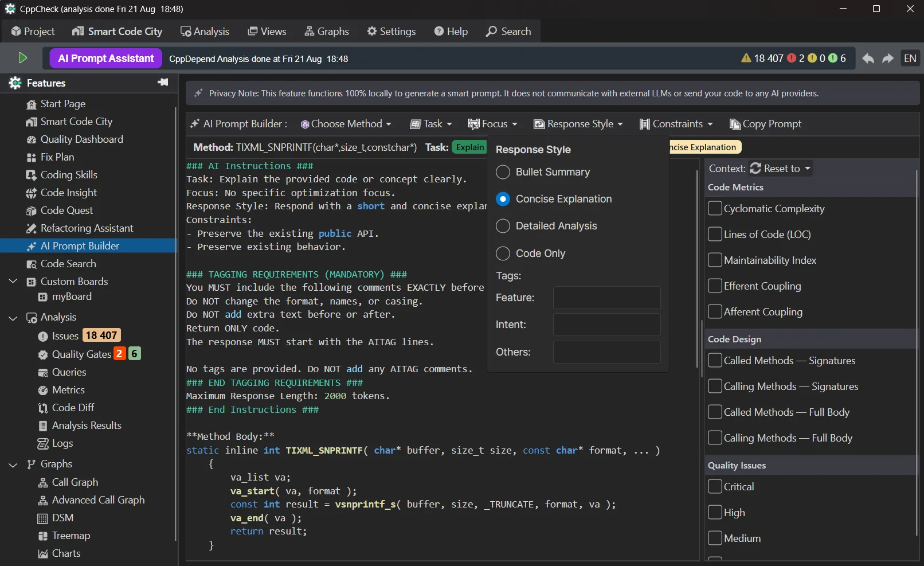Open Code Search in sidebar
The width and height of the screenshot is (924, 566).
[61, 264]
